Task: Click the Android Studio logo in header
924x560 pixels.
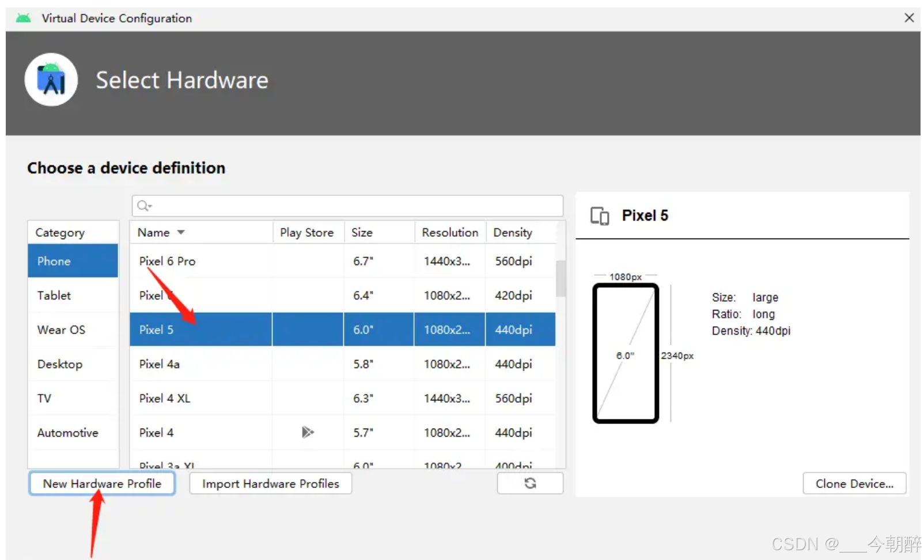Action: click(51, 80)
